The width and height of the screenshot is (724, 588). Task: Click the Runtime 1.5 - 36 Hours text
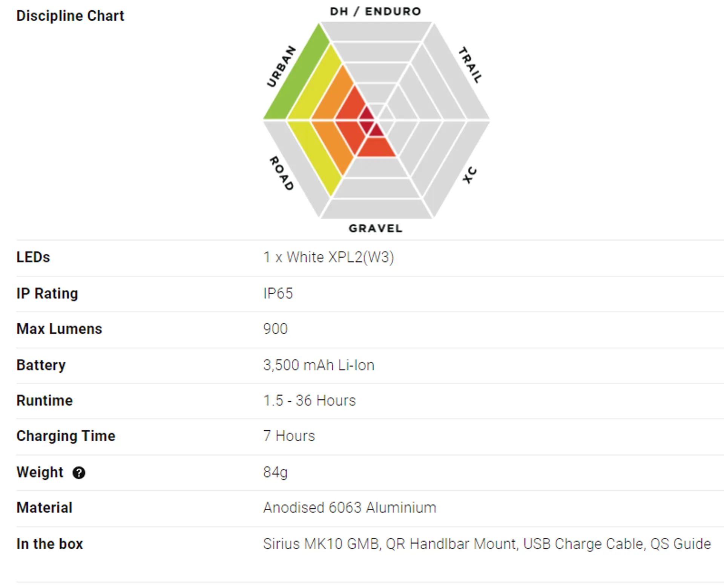pos(310,401)
